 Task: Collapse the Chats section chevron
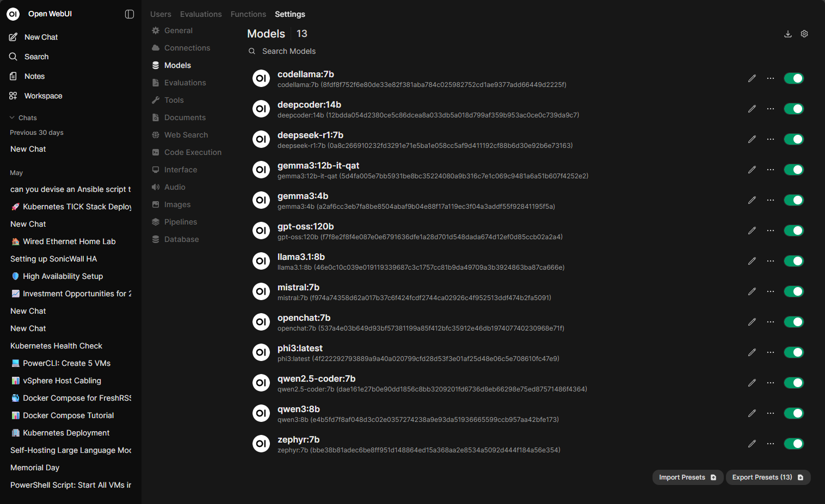pos(12,117)
